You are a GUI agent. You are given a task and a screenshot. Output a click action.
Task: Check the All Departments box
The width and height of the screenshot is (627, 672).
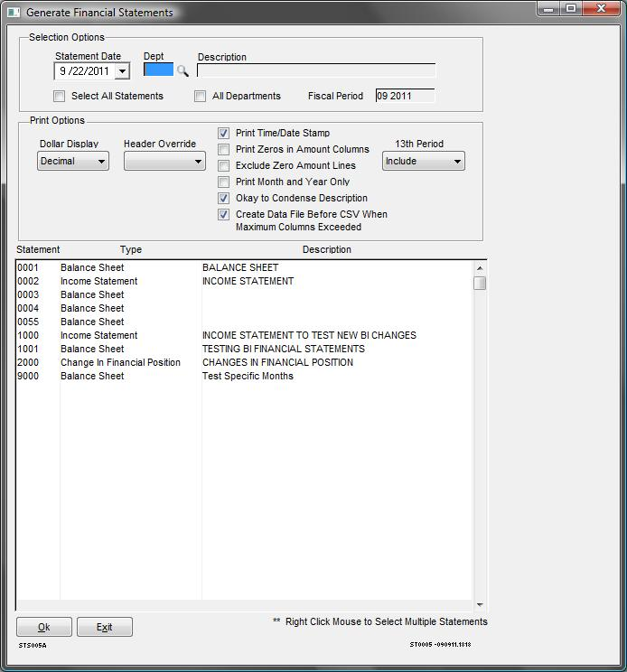pyautogui.click(x=200, y=96)
